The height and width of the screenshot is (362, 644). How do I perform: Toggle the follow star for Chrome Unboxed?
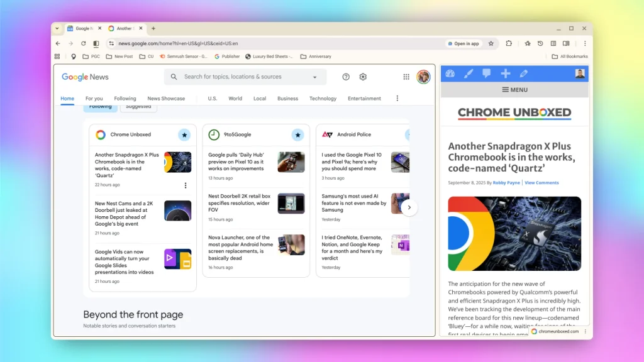pos(184,134)
